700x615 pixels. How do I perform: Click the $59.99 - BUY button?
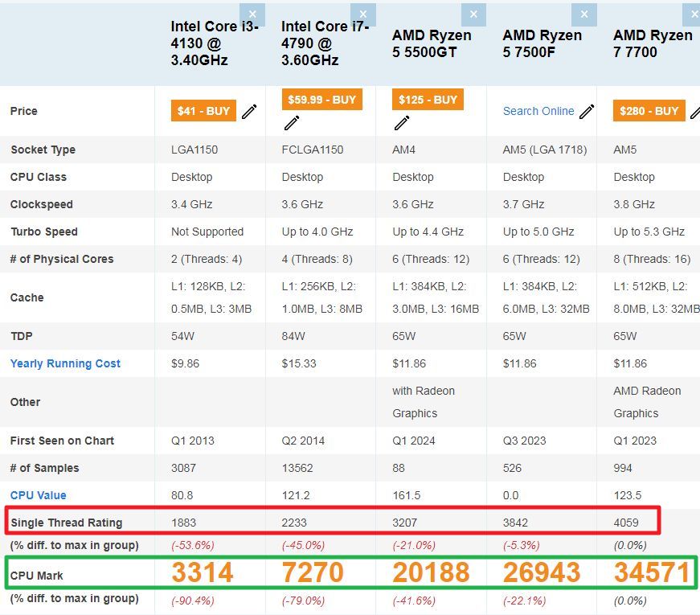point(322,99)
